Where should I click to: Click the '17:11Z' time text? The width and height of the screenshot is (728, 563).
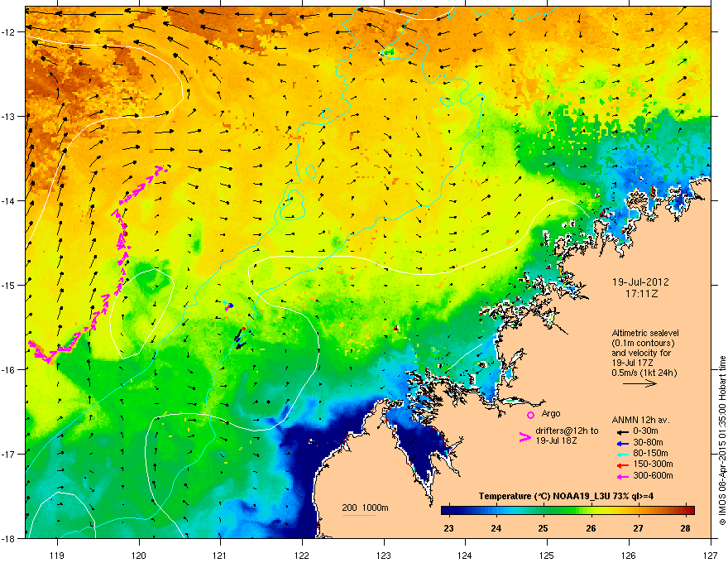pos(641,294)
